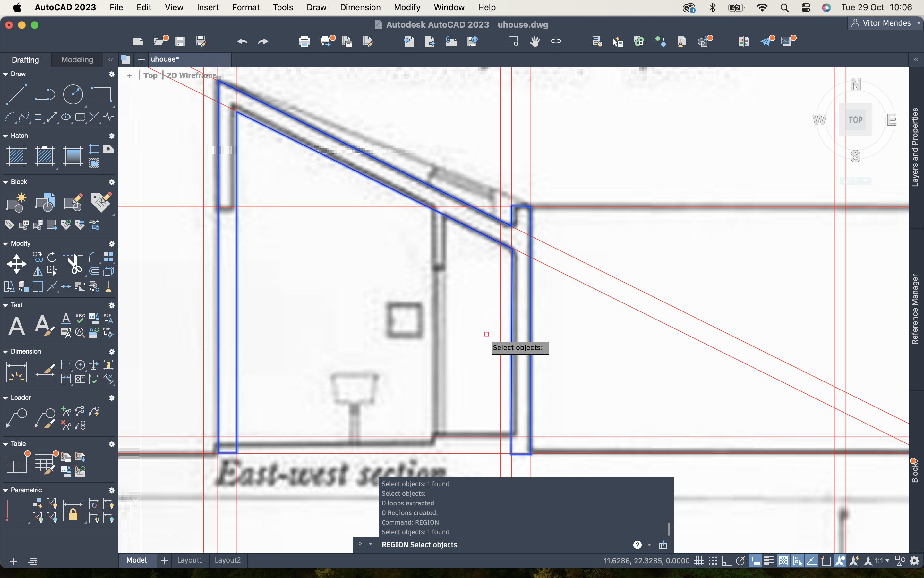The width and height of the screenshot is (924, 578).
Task: Click the Rotate tool
Action: click(52, 257)
